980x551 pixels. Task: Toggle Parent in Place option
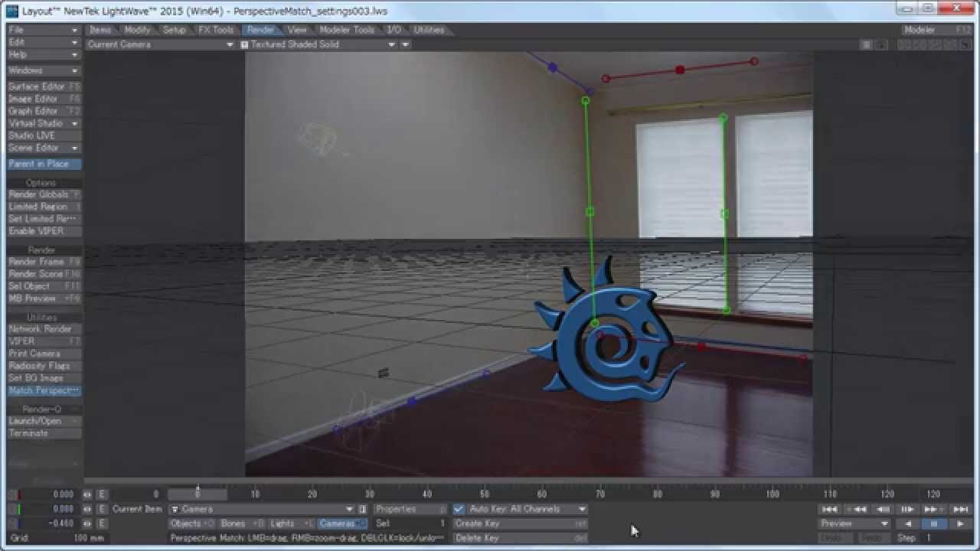coord(44,164)
